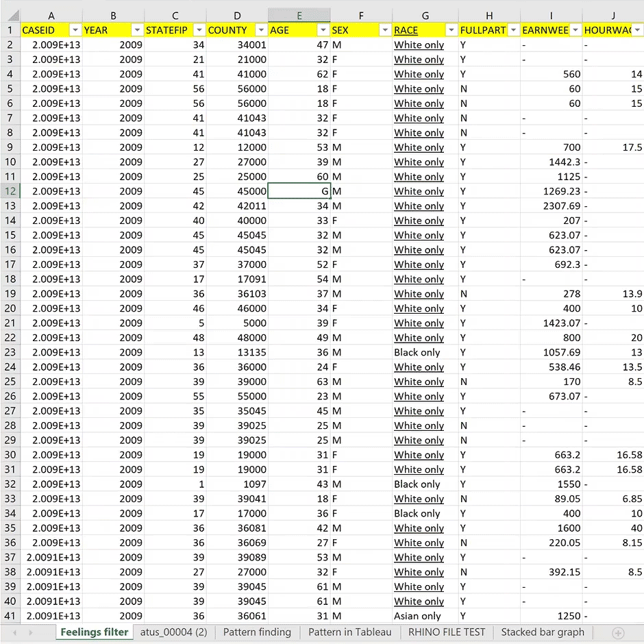Select county value 34001

click(x=237, y=45)
